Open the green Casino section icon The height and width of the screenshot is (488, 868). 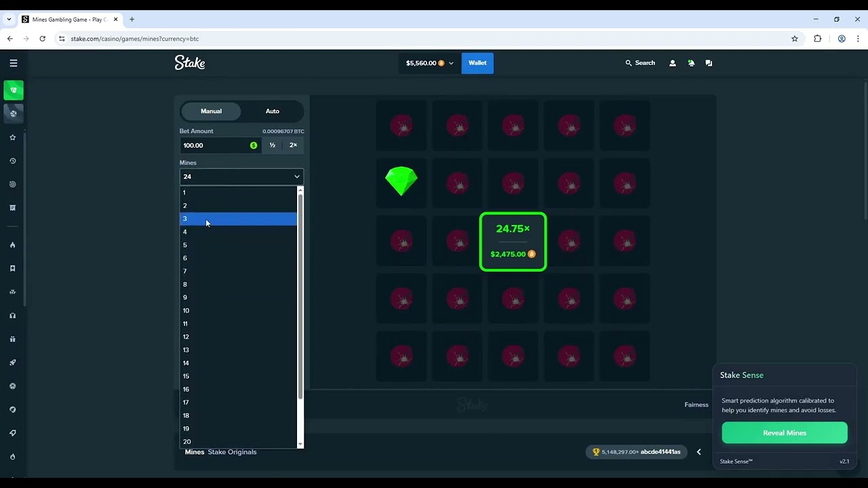(14, 90)
